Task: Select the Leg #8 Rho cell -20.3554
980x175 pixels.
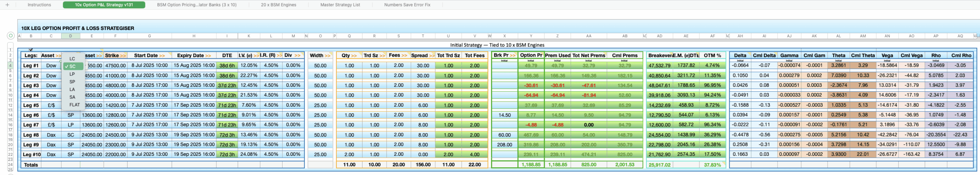Action: (x=936, y=135)
